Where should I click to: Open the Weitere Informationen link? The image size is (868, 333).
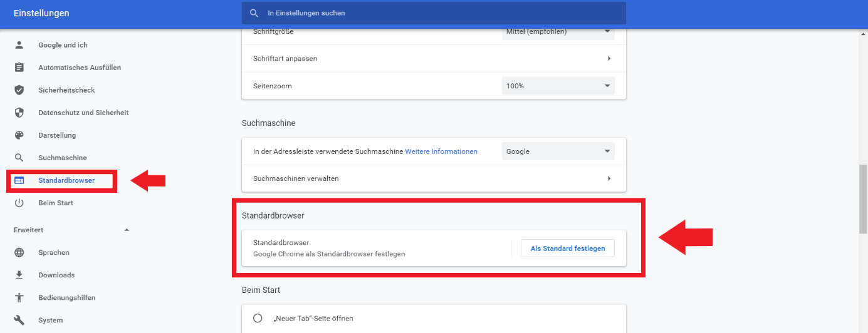point(441,151)
